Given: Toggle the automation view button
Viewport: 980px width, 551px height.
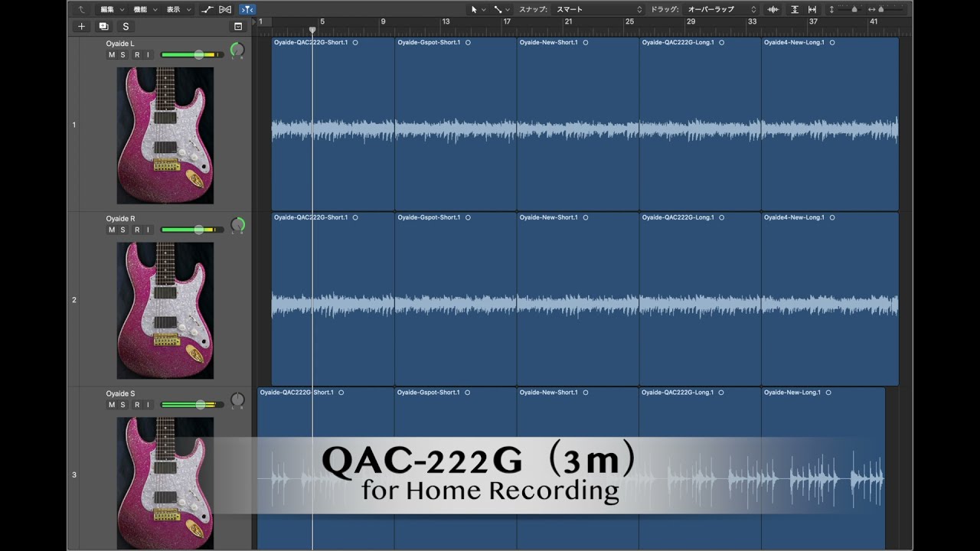Looking at the screenshot, I should [x=207, y=9].
